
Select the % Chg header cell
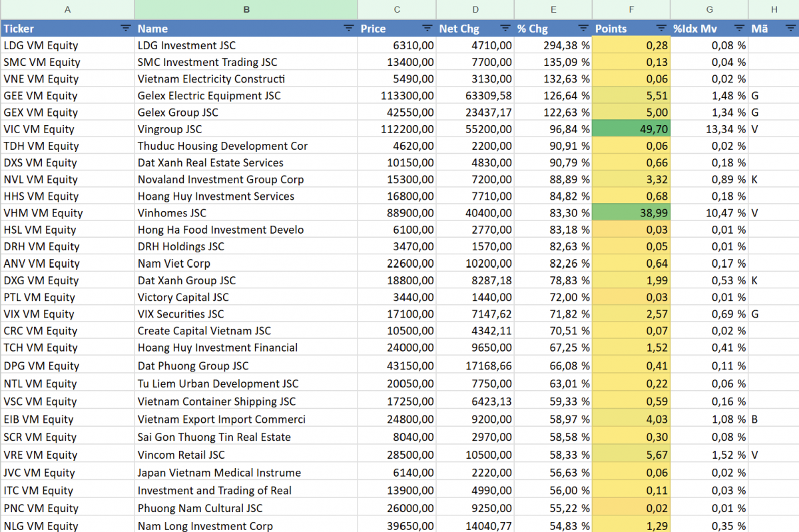(553, 28)
